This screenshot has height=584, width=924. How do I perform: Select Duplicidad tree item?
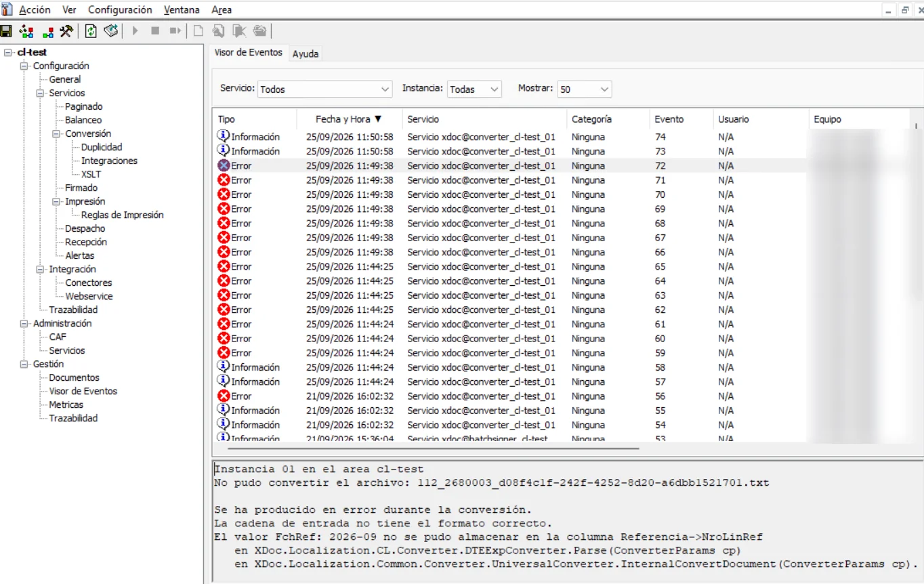click(x=102, y=147)
